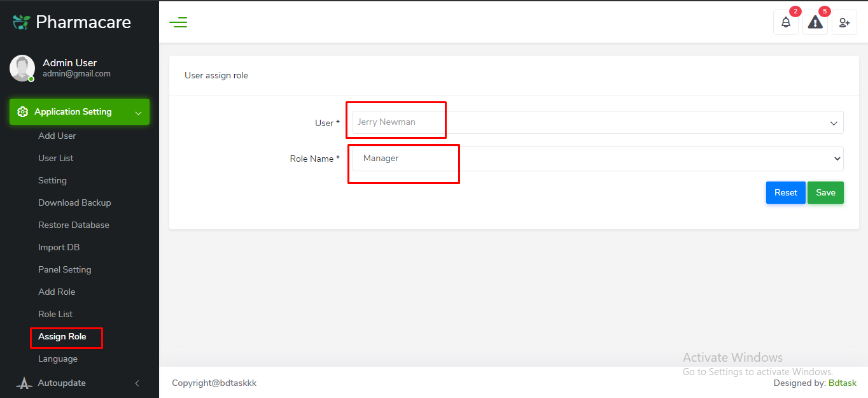Open Panel Setting in sidebar

click(65, 269)
